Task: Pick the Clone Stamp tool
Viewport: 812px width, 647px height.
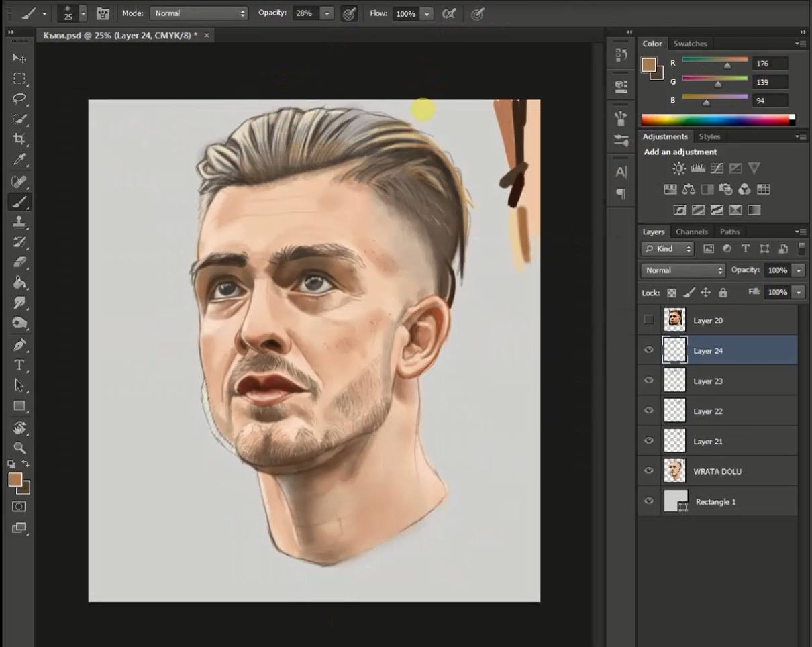Action: [x=19, y=222]
